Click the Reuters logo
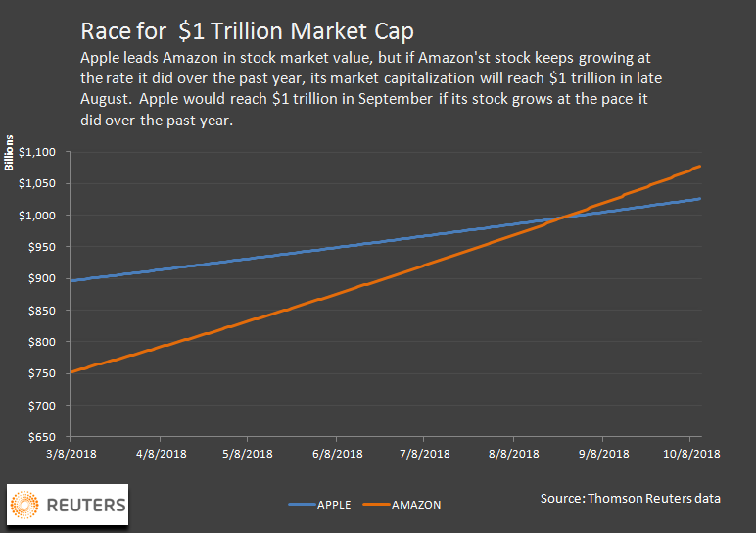The width and height of the screenshot is (756, 533). pos(68,505)
